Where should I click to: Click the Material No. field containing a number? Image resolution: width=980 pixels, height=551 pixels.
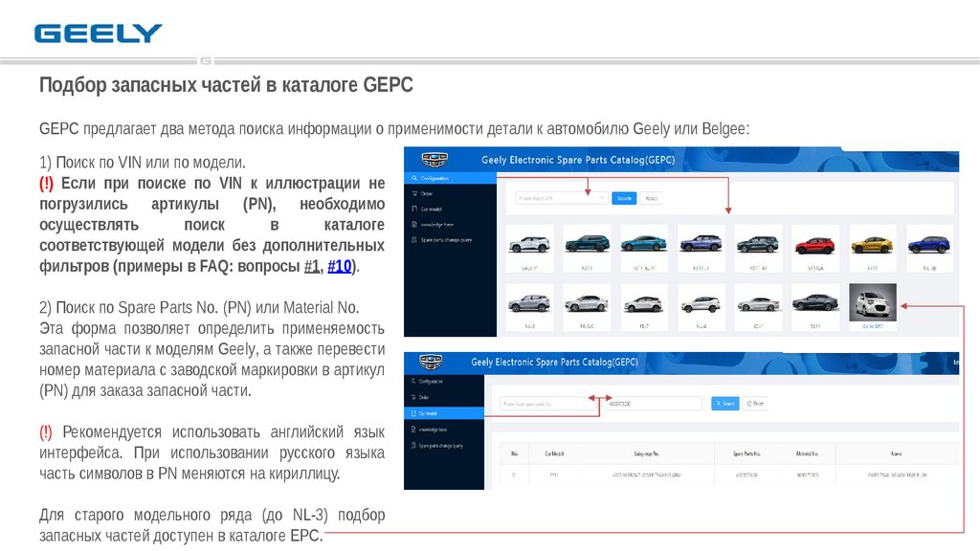click(654, 405)
